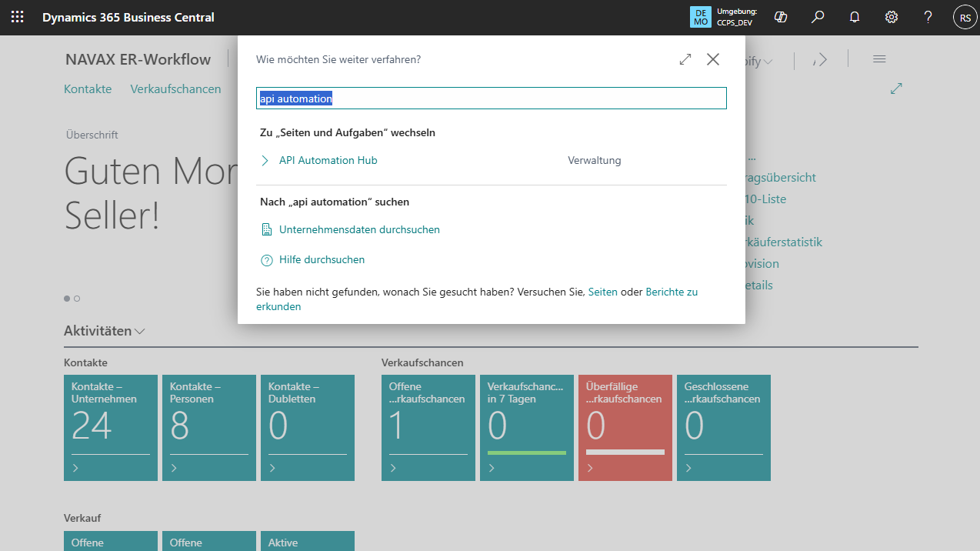Open the Kontakte – Unternehmen tile showing 24
The width and height of the screenshot is (980, 551).
click(111, 428)
